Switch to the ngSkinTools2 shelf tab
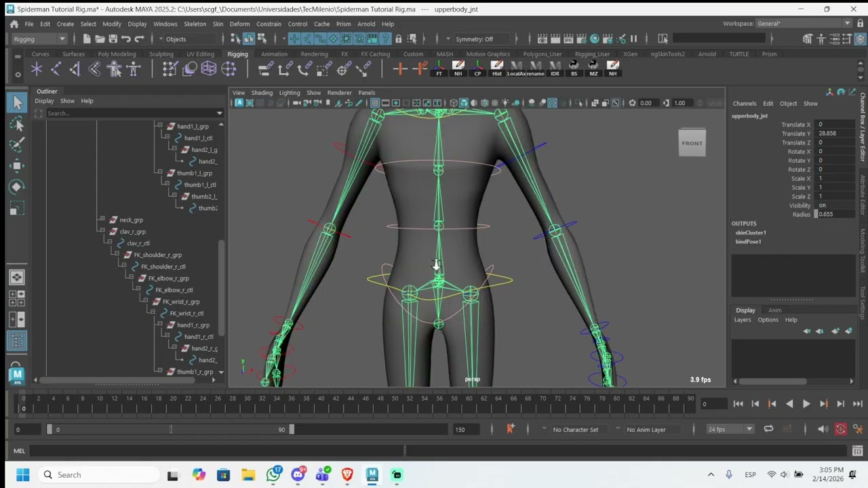 667,54
